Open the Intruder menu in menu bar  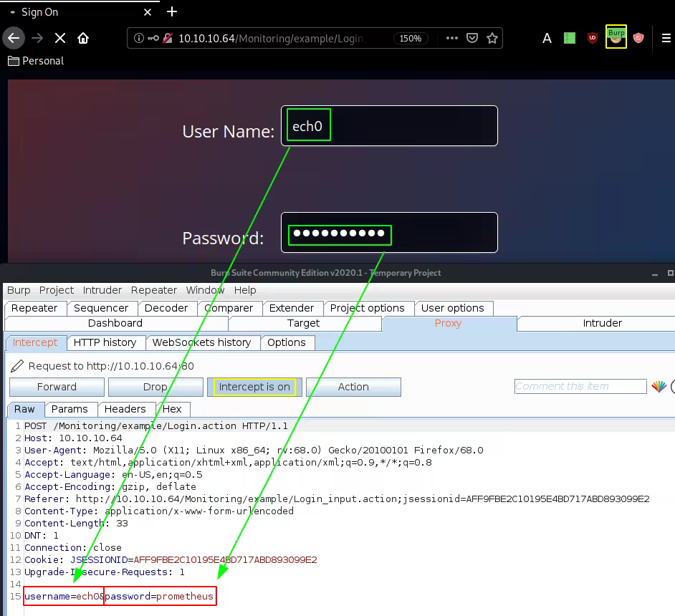click(x=102, y=290)
